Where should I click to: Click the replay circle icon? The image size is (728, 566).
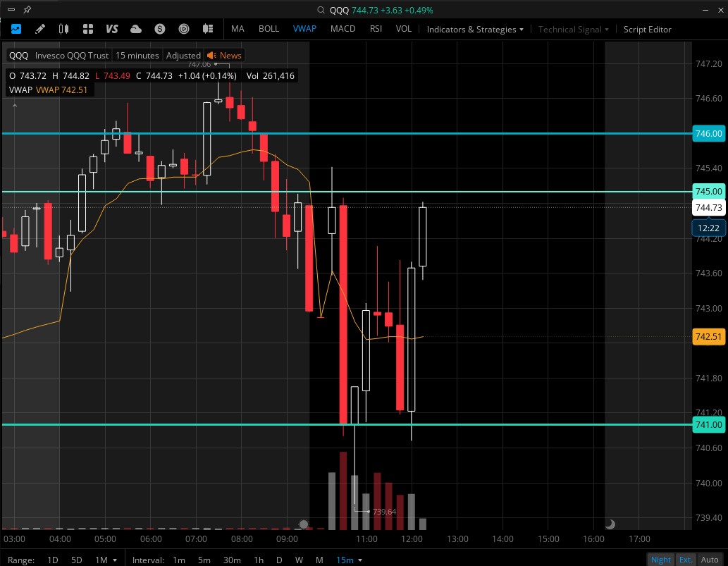[x=184, y=29]
